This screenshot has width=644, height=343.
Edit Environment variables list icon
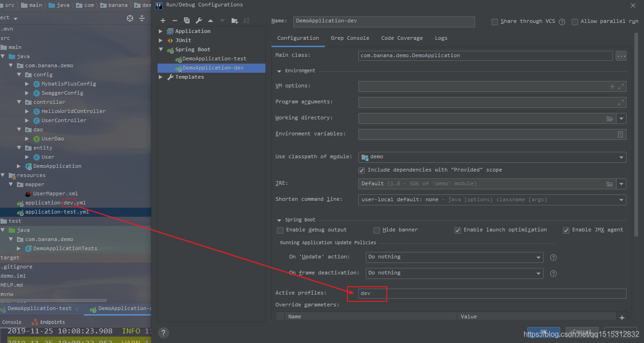(621, 134)
